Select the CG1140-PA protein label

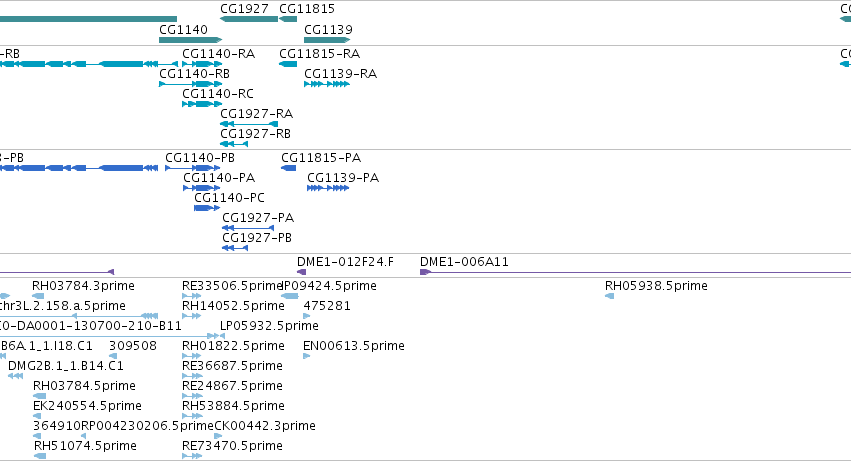[x=219, y=178]
